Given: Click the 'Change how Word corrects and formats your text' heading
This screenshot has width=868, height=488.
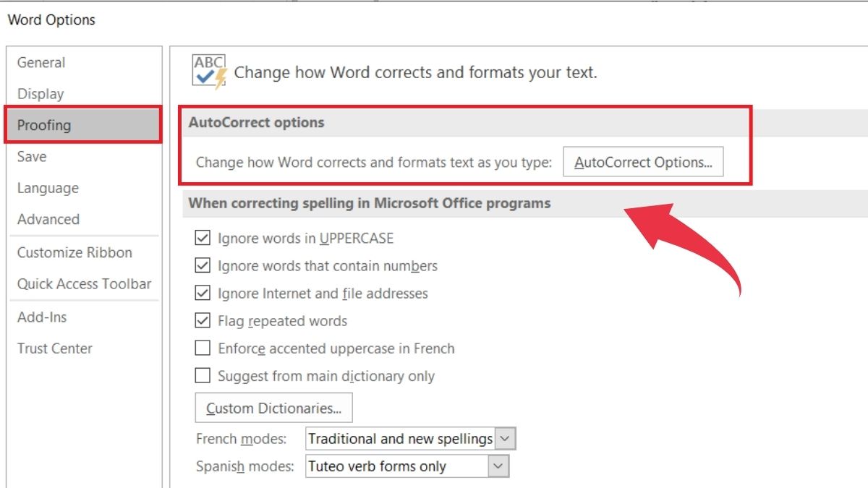Looking at the screenshot, I should click(x=416, y=72).
